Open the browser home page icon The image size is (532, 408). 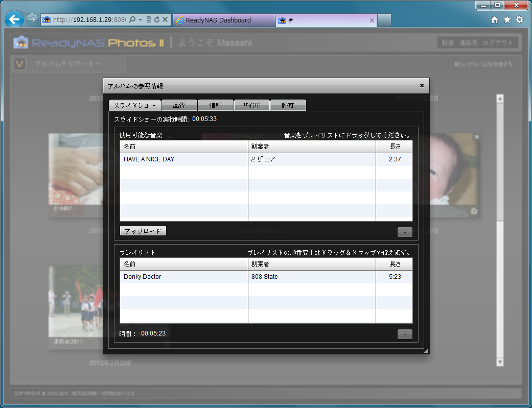(x=494, y=20)
